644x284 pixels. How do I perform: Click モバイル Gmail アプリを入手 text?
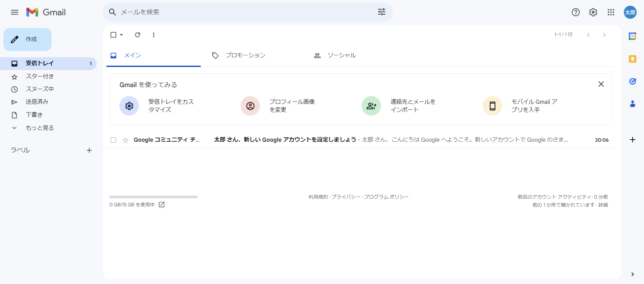pos(534,106)
